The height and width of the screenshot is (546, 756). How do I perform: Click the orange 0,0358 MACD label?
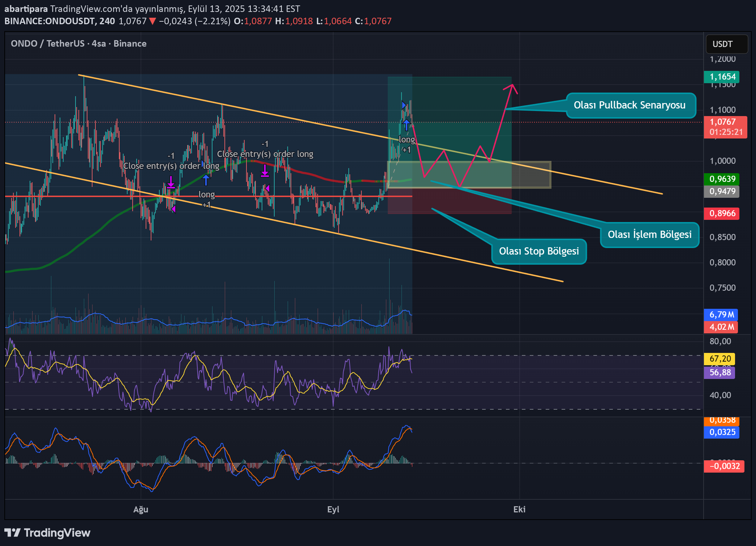pos(722,421)
